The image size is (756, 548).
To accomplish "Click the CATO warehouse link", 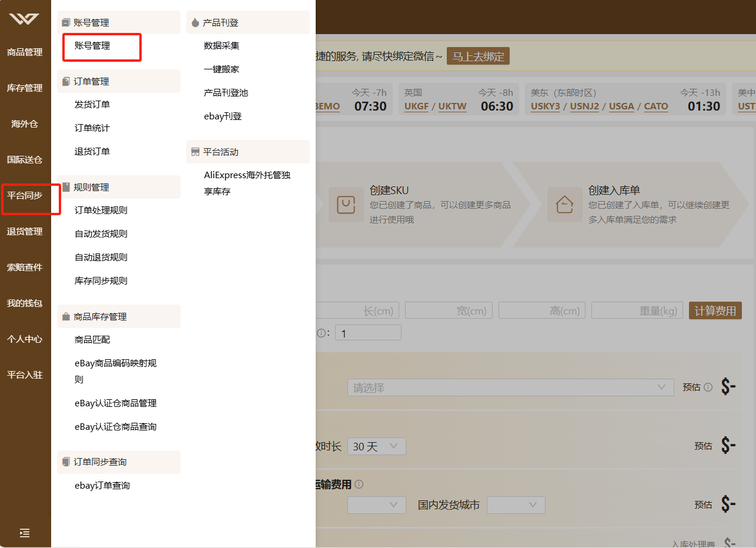I will click(656, 106).
